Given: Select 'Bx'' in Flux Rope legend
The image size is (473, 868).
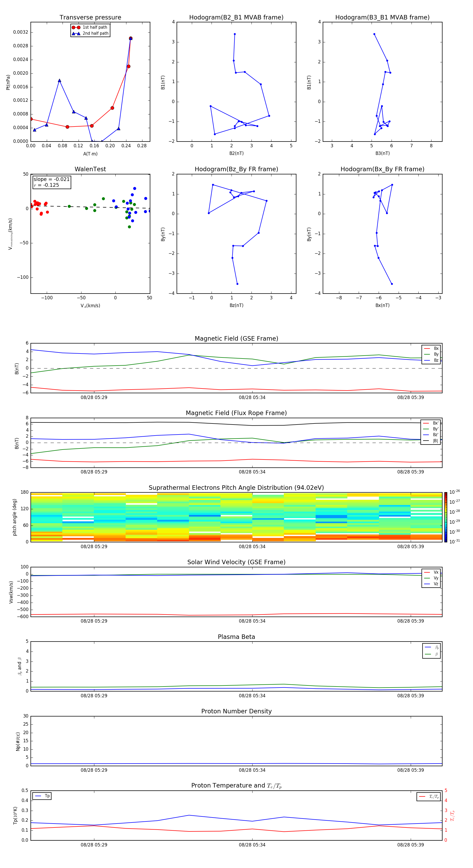Looking at the screenshot, I should pyautogui.click(x=431, y=423).
